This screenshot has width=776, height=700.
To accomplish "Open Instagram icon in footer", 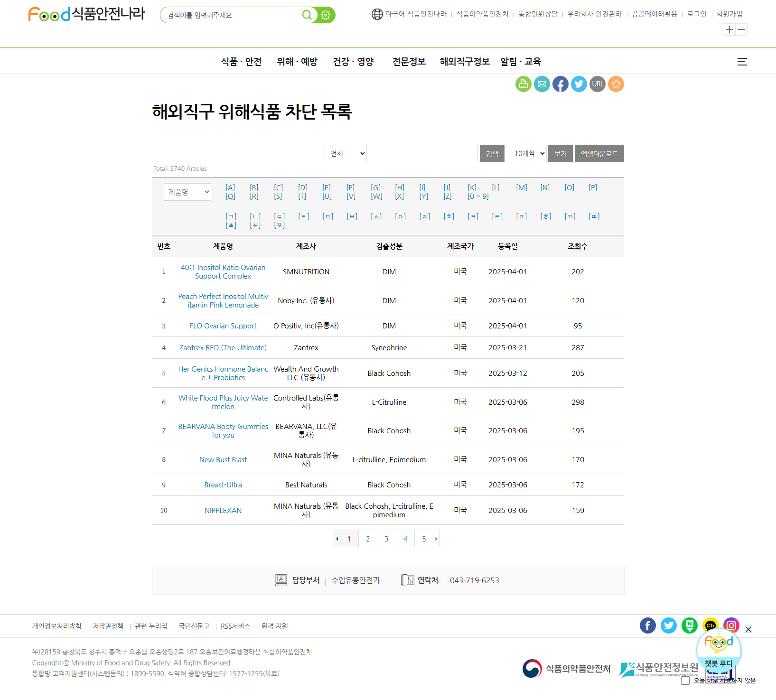I will click(x=731, y=625).
